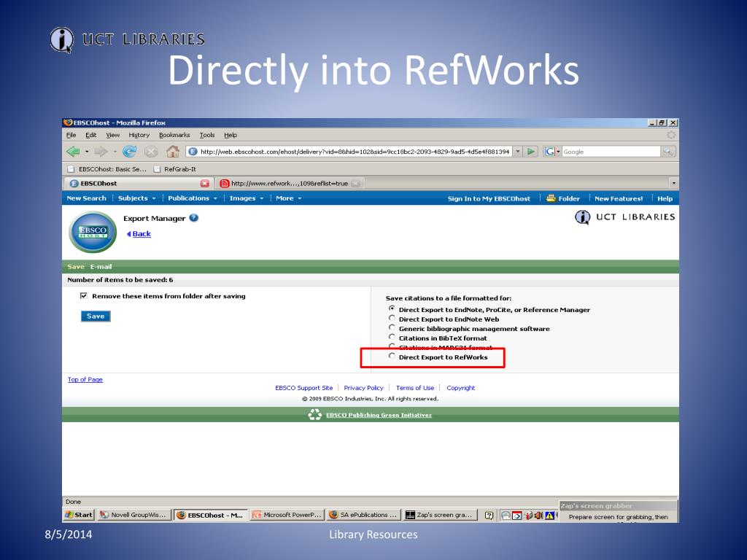Click the speaker volume tray icon
Screen dimensions: 747x560
[538, 516]
